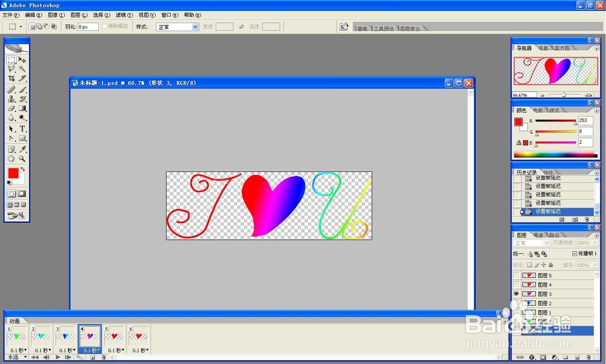Image resolution: width=606 pixels, height=364 pixels.
Task: Select the Horizontal Type tool
Action: (x=21, y=129)
